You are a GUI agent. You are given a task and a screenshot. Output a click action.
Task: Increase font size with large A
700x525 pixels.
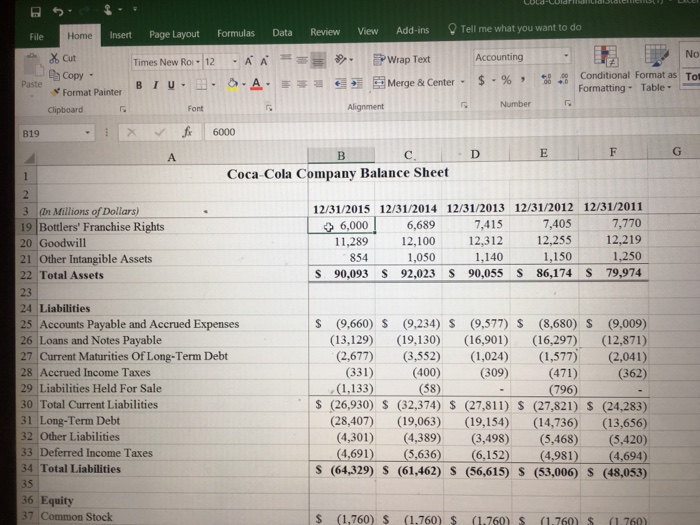click(249, 61)
